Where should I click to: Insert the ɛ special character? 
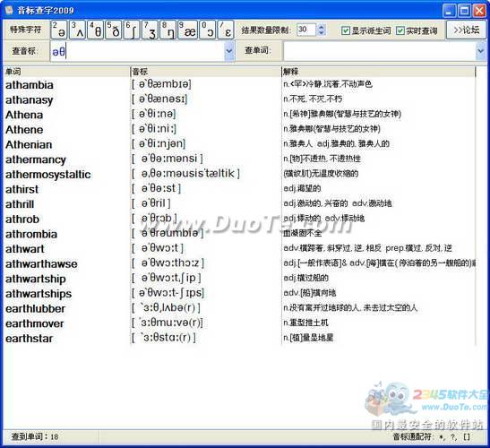tap(226, 30)
